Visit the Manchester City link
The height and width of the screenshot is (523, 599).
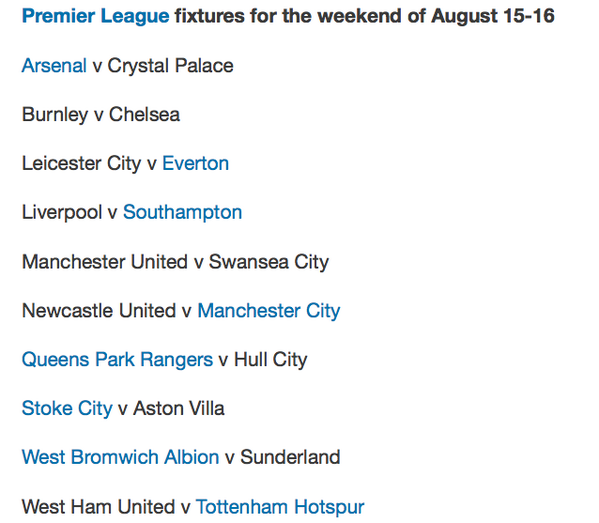pyautogui.click(x=269, y=311)
